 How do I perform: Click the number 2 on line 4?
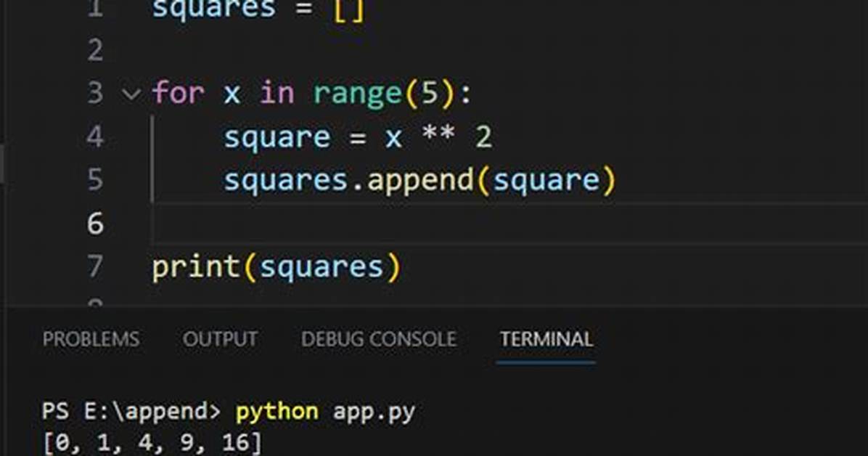[x=484, y=137]
